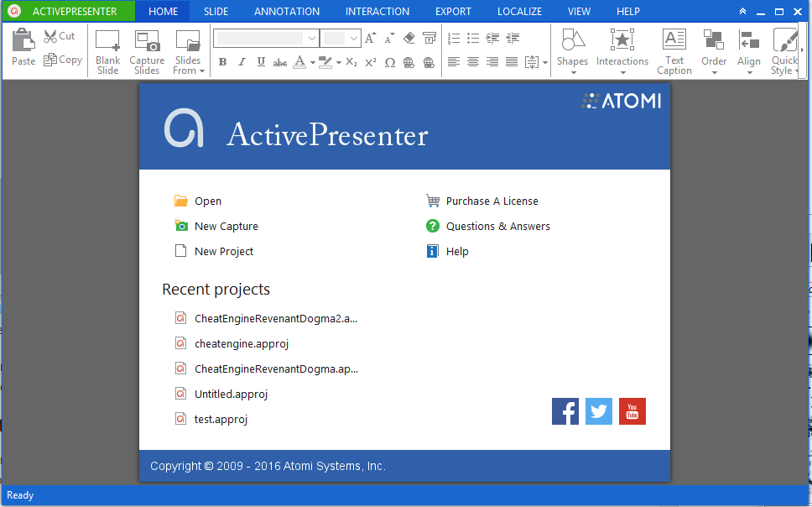Insert a symbol with the Omega icon
This screenshot has height=507, width=812.
[x=390, y=63]
